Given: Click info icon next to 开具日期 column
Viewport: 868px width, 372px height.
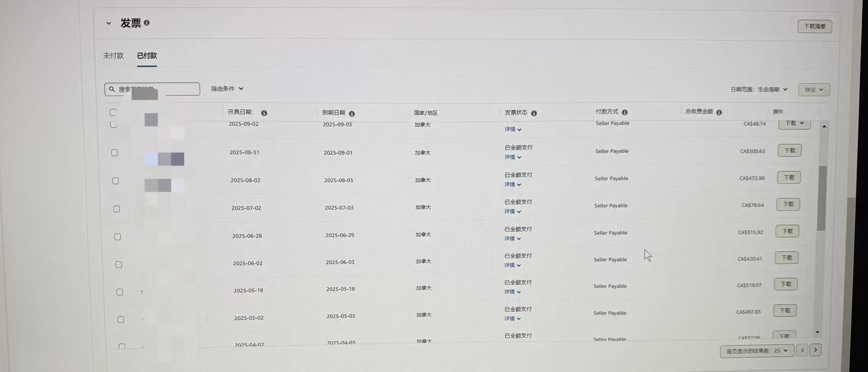Looking at the screenshot, I should (264, 113).
